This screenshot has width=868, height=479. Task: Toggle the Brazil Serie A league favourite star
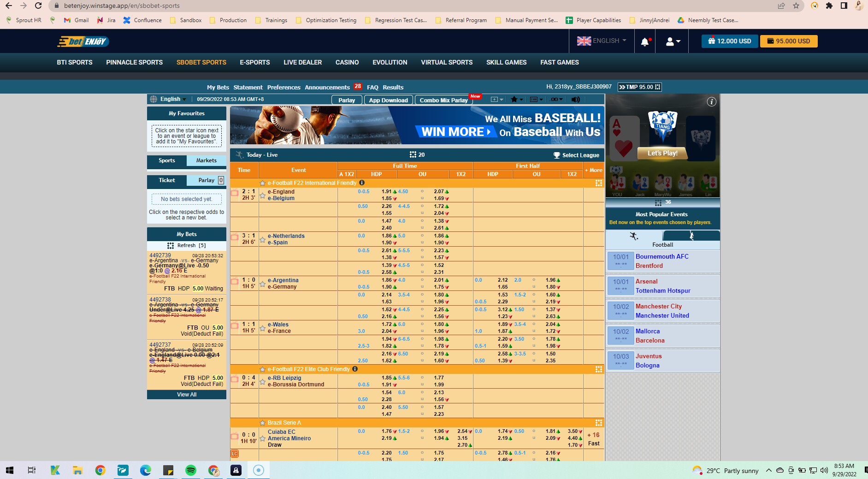coord(262,422)
